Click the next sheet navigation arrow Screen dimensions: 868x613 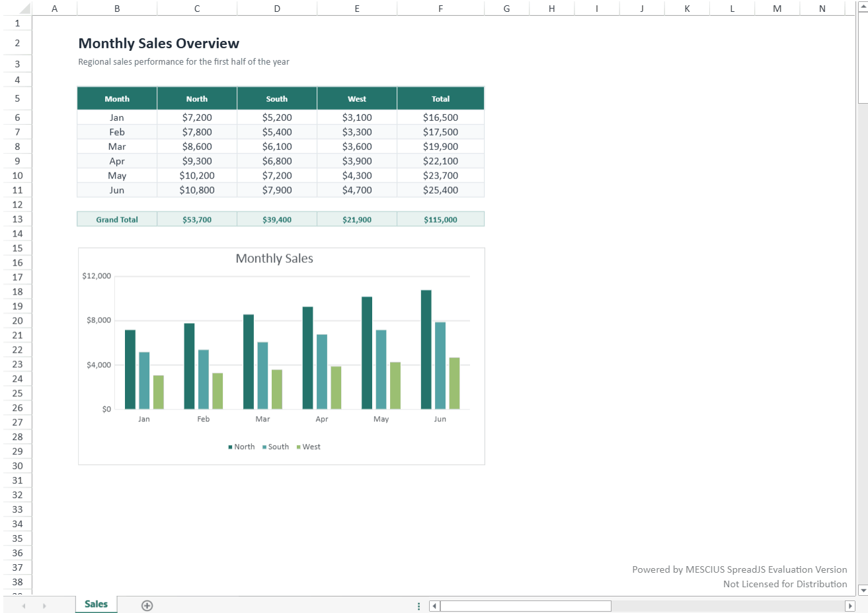(x=44, y=606)
